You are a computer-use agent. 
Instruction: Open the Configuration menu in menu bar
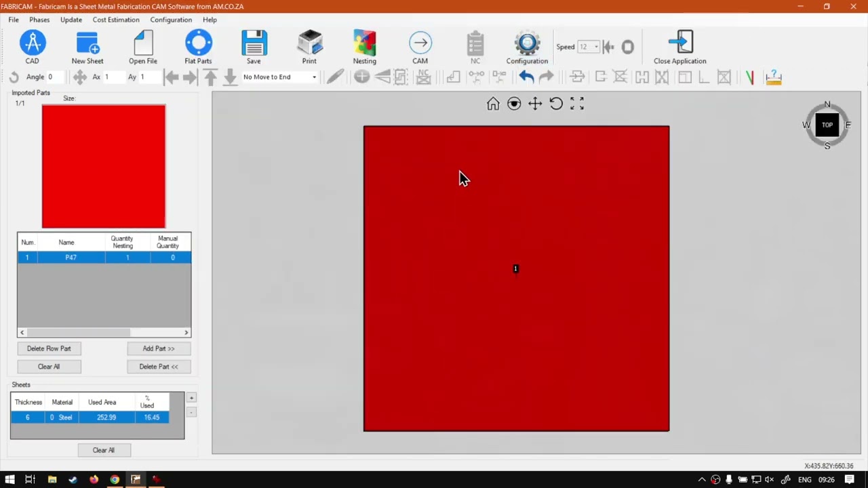point(171,20)
